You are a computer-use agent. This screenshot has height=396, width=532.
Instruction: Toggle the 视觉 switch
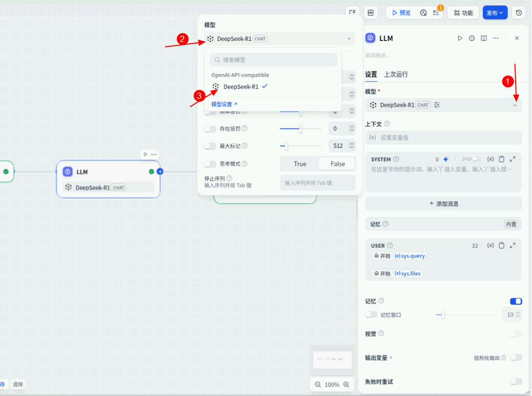click(x=516, y=334)
